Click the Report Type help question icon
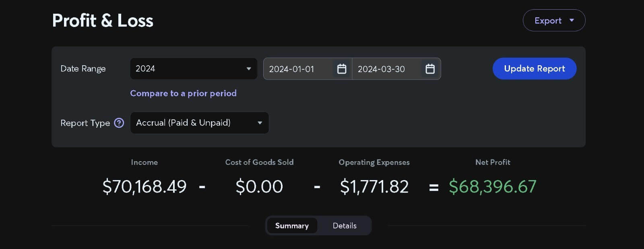 coord(119,123)
